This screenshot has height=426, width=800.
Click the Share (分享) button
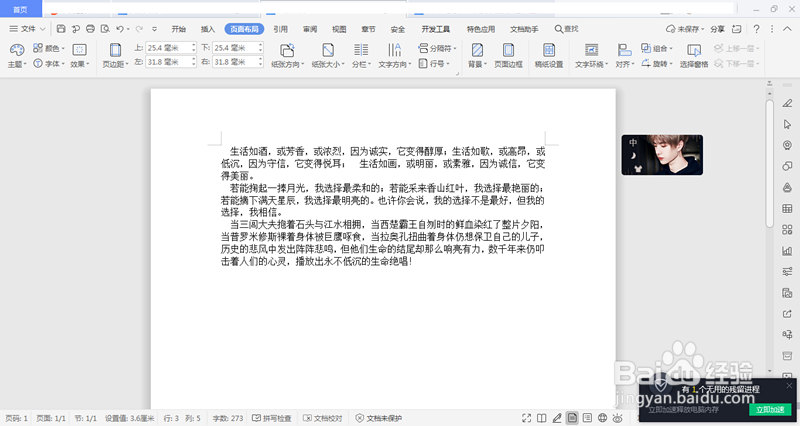(x=717, y=29)
